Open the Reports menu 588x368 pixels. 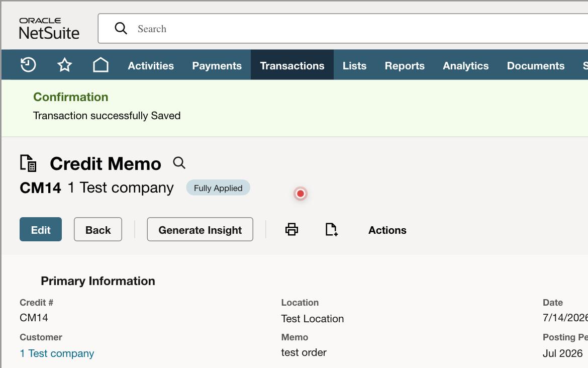[405, 66]
